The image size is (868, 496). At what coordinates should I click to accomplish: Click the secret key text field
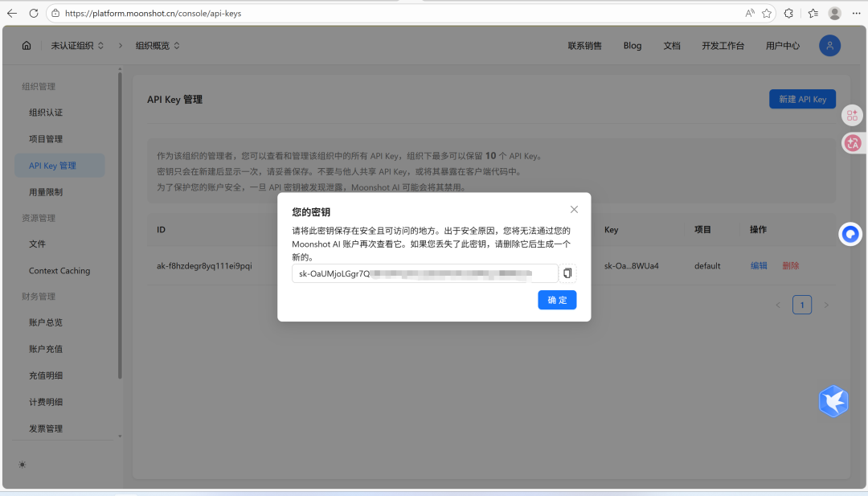(424, 273)
